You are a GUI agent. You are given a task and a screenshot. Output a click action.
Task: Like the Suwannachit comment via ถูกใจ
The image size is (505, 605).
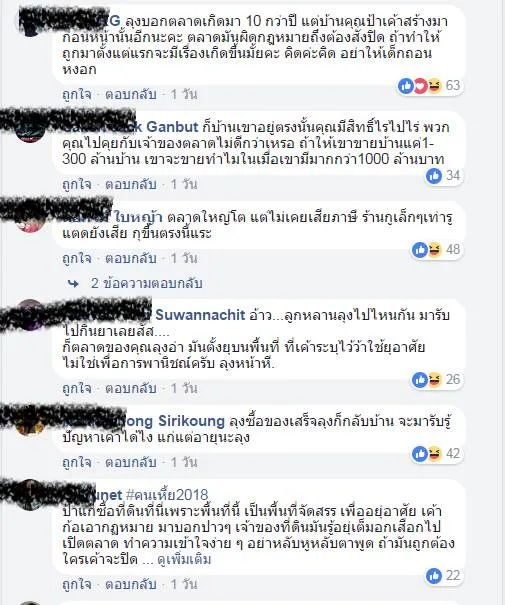pos(77,388)
